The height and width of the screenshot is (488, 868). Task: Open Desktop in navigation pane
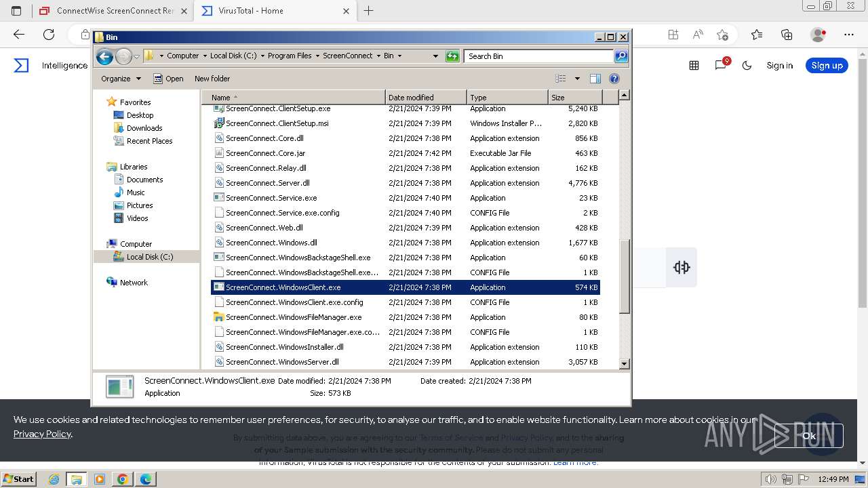coord(140,115)
